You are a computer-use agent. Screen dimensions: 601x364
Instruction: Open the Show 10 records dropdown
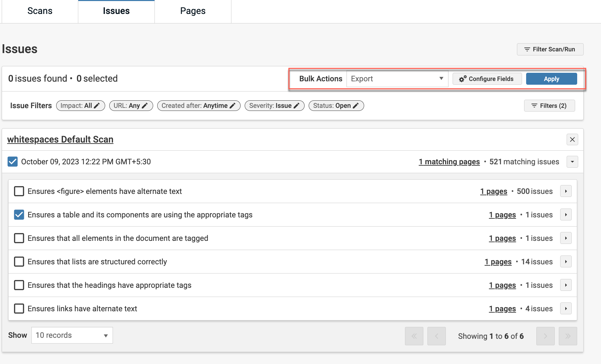(72, 335)
